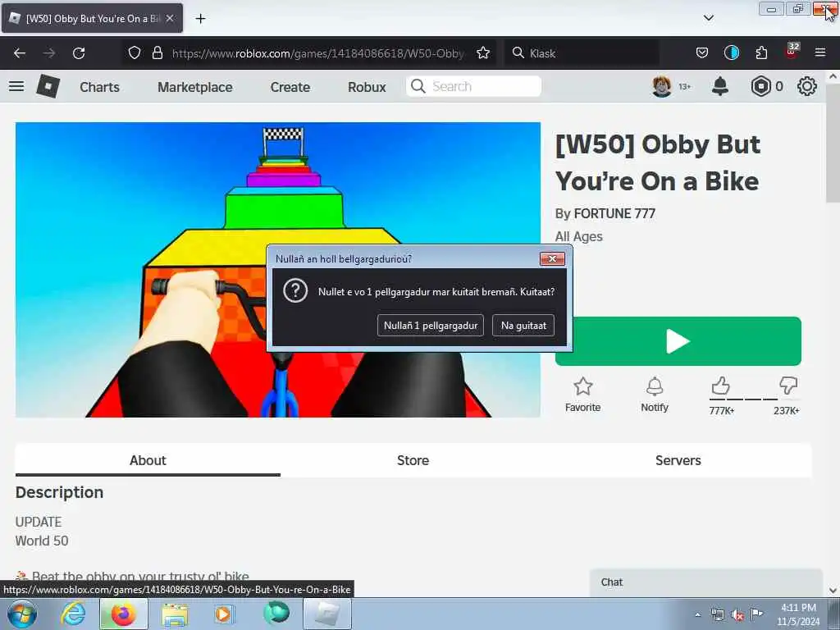Open the Pocket save icon
This screenshot has height=630, width=840.
click(702, 52)
